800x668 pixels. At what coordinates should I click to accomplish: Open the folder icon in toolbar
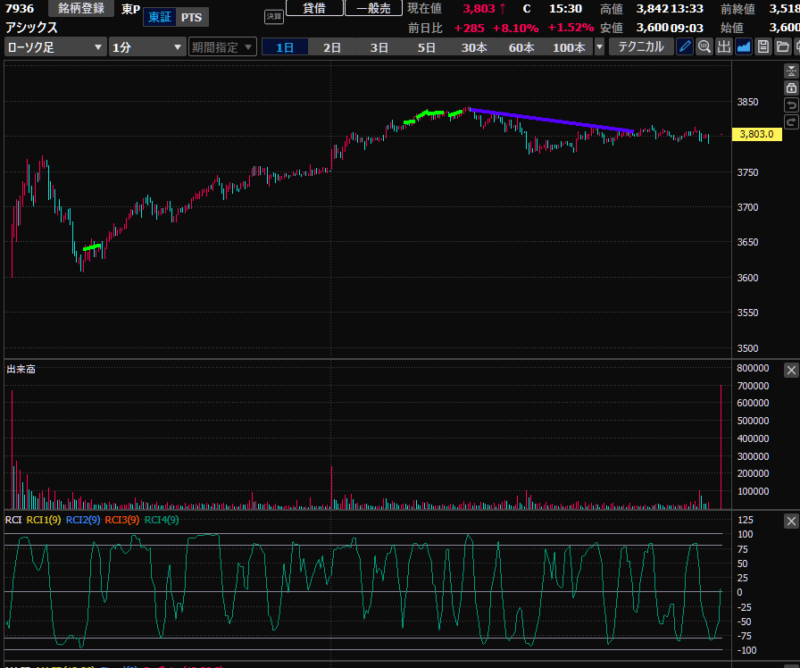[782, 47]
